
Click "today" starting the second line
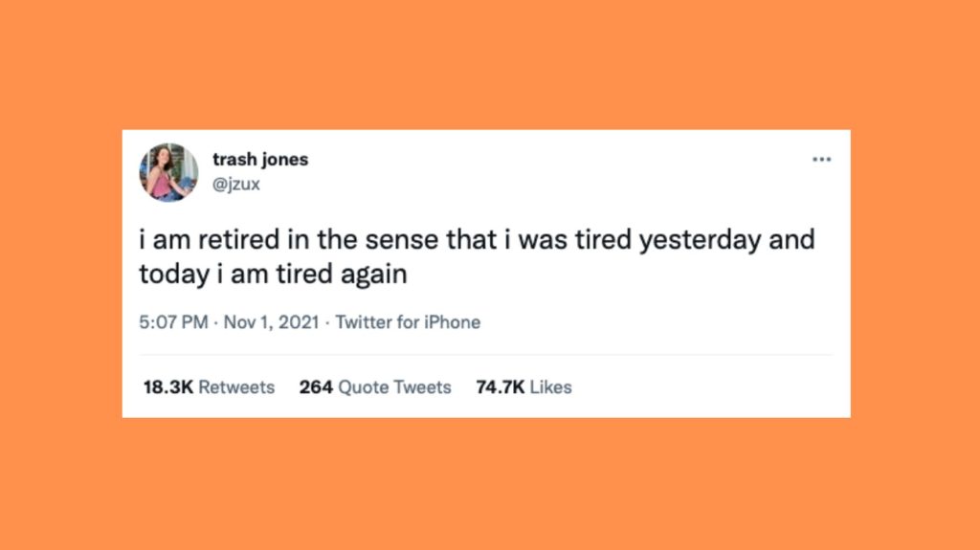pyautogui.click(x=167, y=274)
